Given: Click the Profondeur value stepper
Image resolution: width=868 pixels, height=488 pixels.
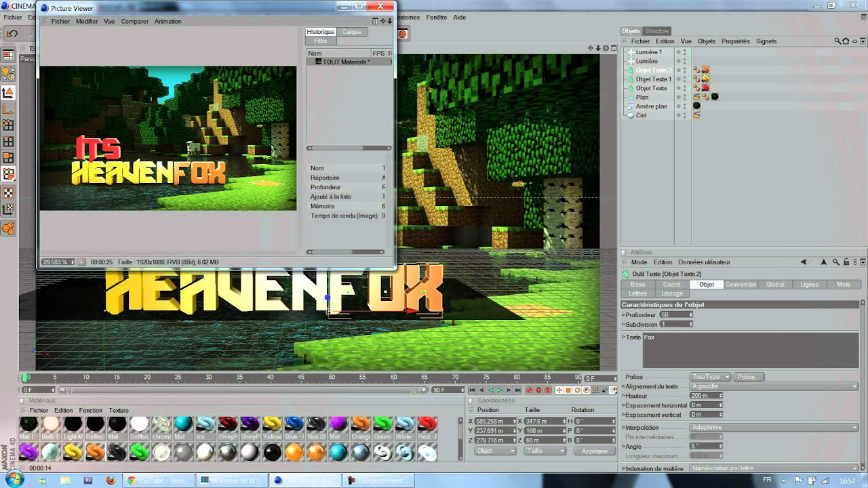Looking at the screenshot, I should 691,315.
